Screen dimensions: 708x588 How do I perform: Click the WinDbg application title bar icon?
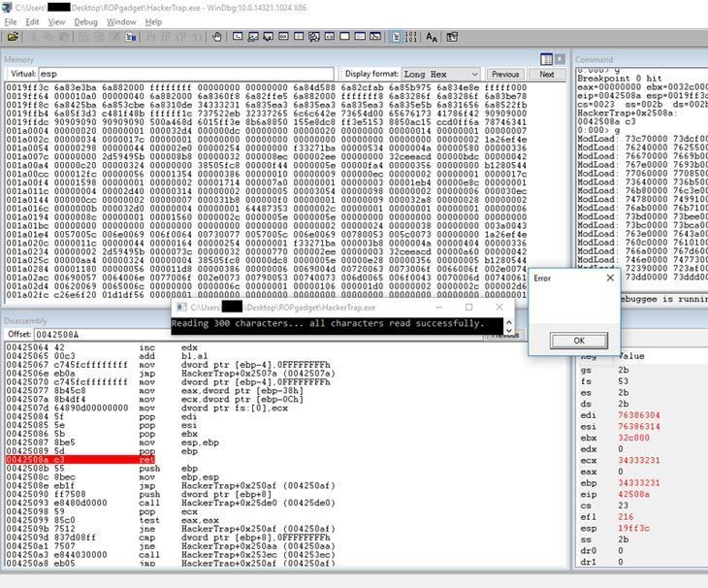click(7, 7)
